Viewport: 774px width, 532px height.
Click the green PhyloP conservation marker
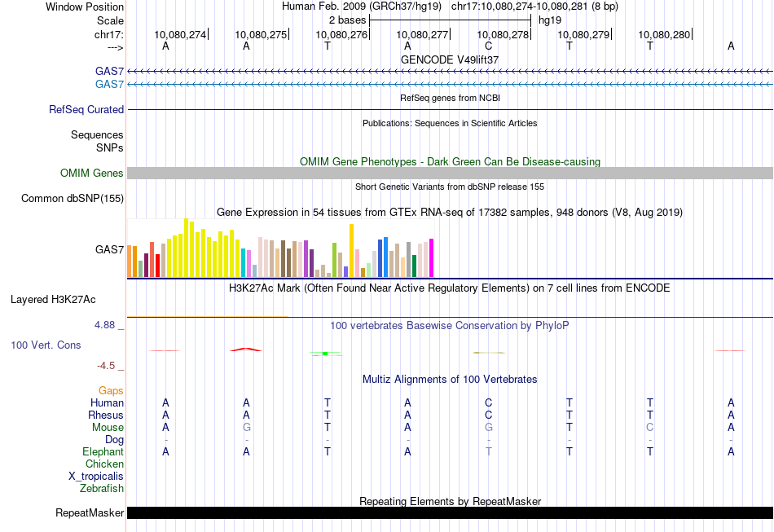click(325, 354)
